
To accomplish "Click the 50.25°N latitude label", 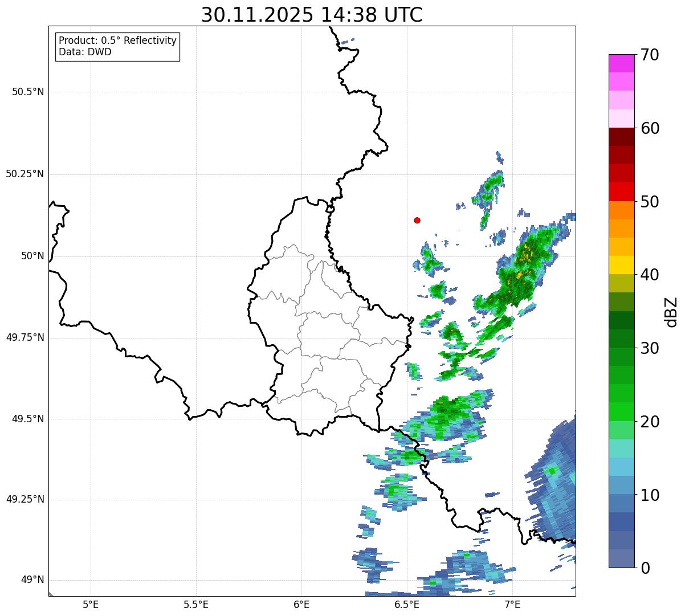I will coord(25,174).
